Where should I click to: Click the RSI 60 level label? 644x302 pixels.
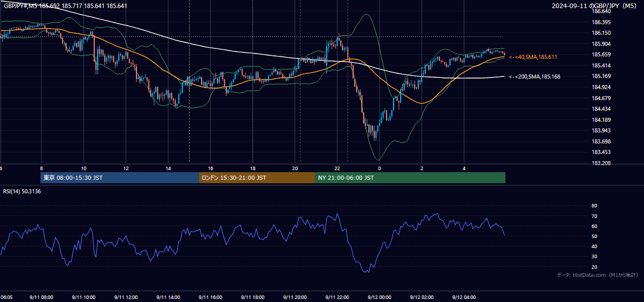tap(594, 226)
